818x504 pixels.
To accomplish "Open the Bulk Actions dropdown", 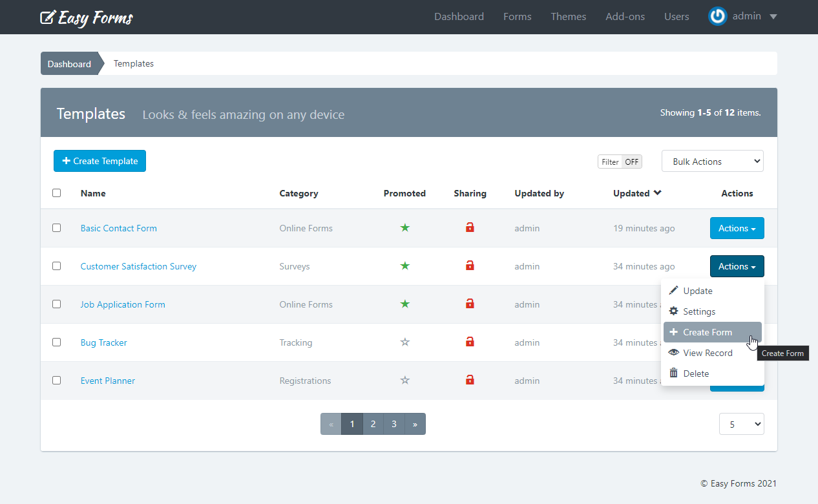I will 712,160.
